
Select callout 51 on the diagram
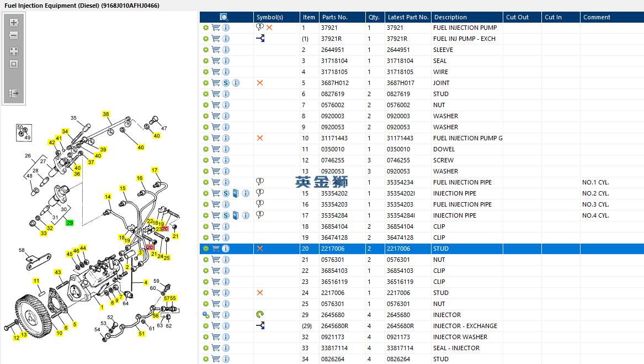click(142, 334)
